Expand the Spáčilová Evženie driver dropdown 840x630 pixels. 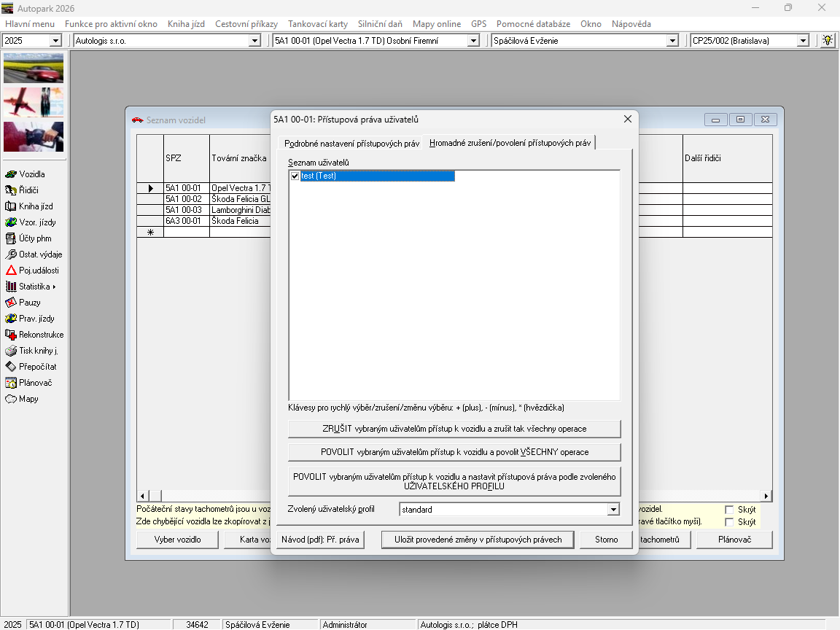pyautogui.click(x=672, y=41)
